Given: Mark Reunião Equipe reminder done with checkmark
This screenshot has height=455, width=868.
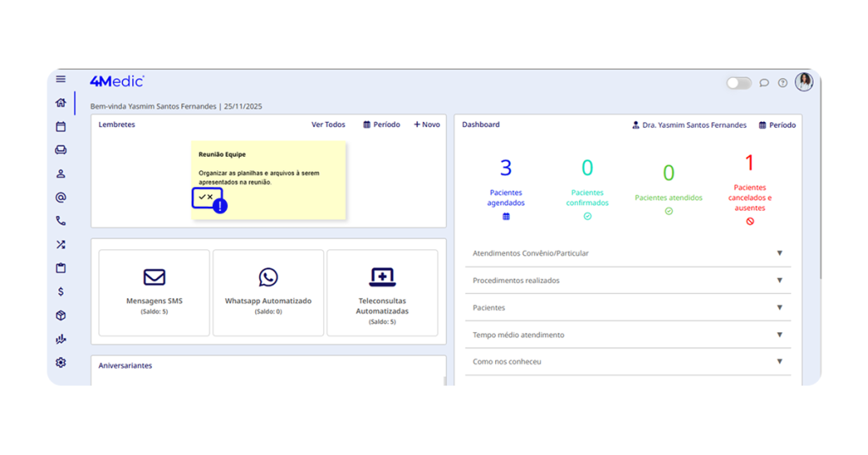Looking at the screenshot, I should [x=202, y=197].
